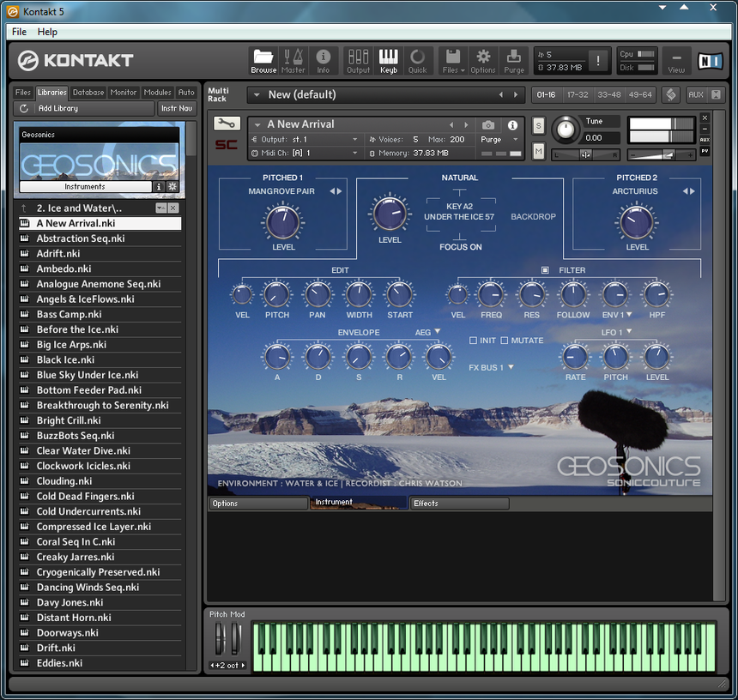This screenshot has height=700, width=738.
Task: Open the New (default) multi menu
Action: [x=257, y=94]
